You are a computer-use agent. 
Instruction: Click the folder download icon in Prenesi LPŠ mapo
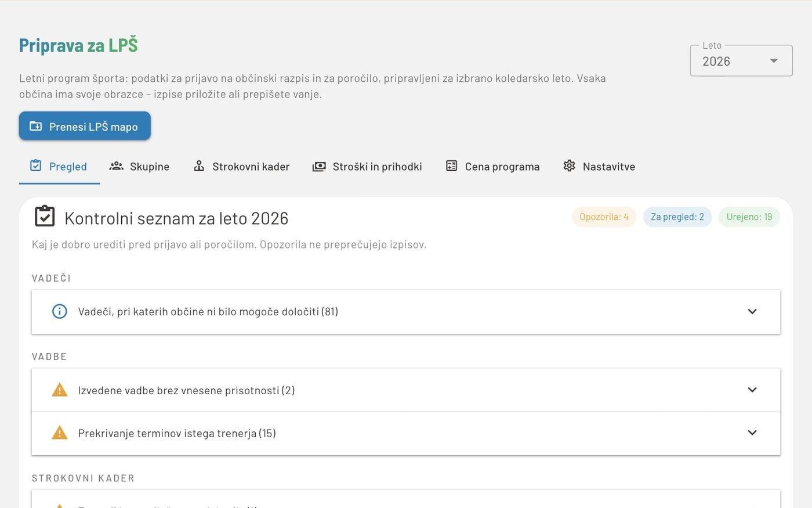click(36, 126)
